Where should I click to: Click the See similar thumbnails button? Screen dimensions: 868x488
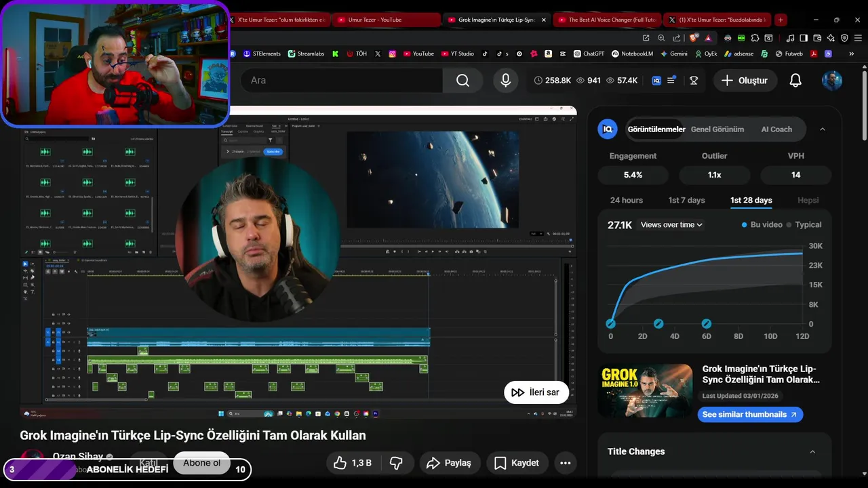point(750,414)
